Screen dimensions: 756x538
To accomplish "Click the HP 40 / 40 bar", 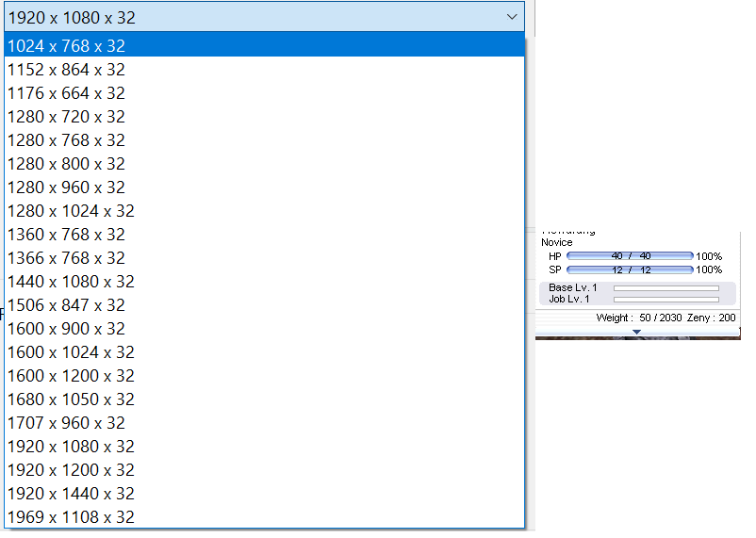I will 630,256.
